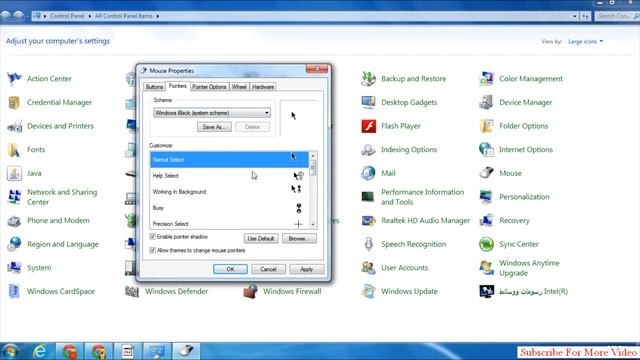Open Windows CardSpace icon
Screen dimensions: 640x360
(x=14, y=291)
